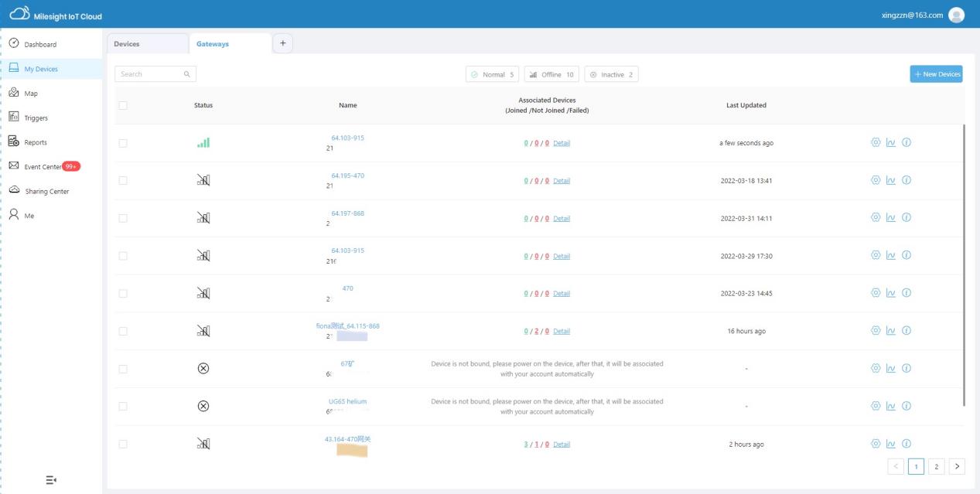
Task: Open Dashboard from the sidebar
Action: pos(51,44)
